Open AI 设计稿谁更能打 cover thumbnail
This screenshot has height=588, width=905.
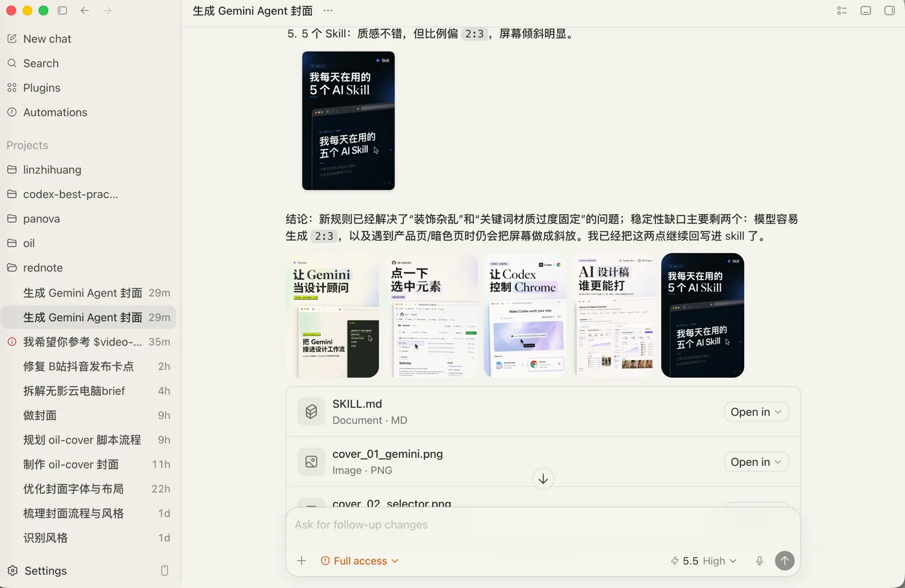click(614, 315)
